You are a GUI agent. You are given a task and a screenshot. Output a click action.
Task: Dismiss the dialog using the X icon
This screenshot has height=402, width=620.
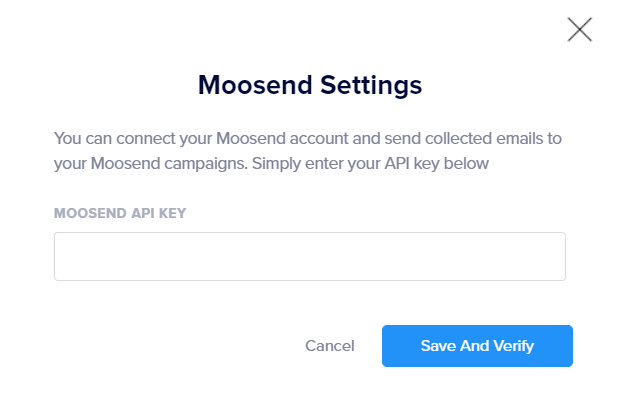click(x=579, y=29)
